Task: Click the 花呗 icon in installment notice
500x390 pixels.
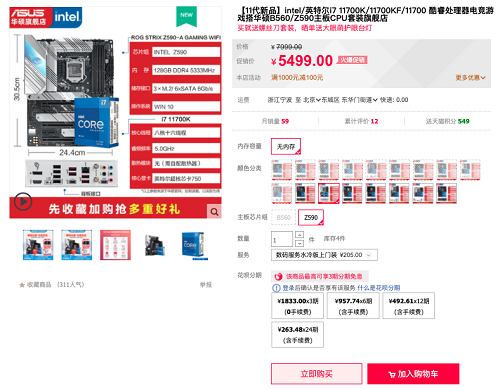Action: click(278, 276)
